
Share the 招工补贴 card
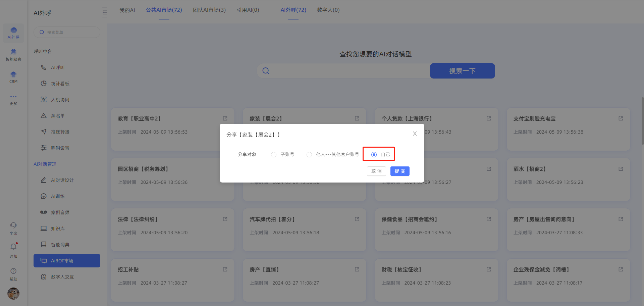[225, 269]
